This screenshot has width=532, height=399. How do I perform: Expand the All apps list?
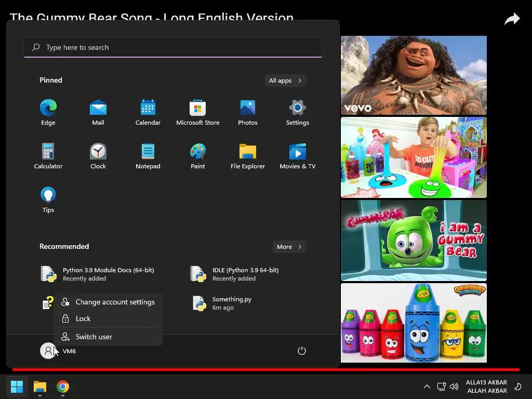point(285,81)
